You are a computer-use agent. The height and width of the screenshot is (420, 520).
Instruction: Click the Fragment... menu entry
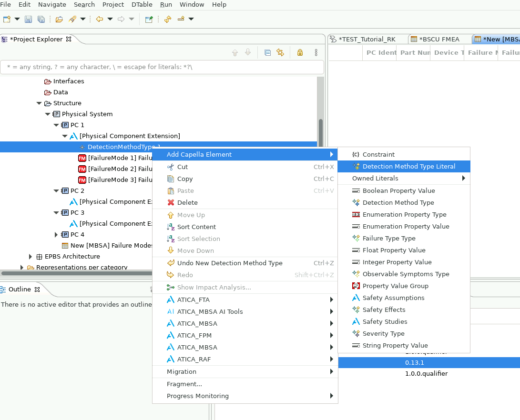(245, 384)
